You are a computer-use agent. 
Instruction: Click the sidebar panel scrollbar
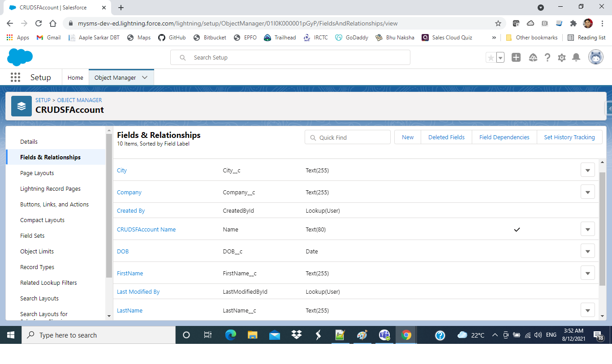[109, 206]
